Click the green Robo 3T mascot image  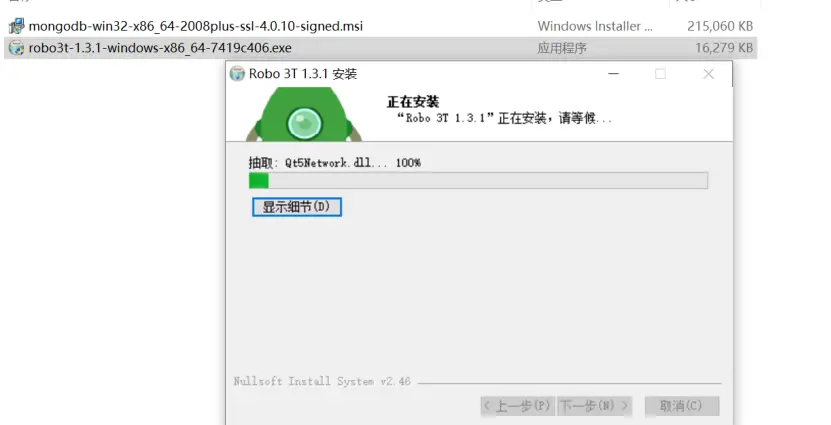(304, 114)
